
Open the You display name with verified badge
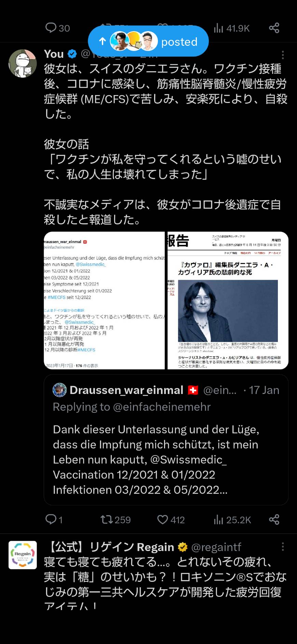[60, 54]
